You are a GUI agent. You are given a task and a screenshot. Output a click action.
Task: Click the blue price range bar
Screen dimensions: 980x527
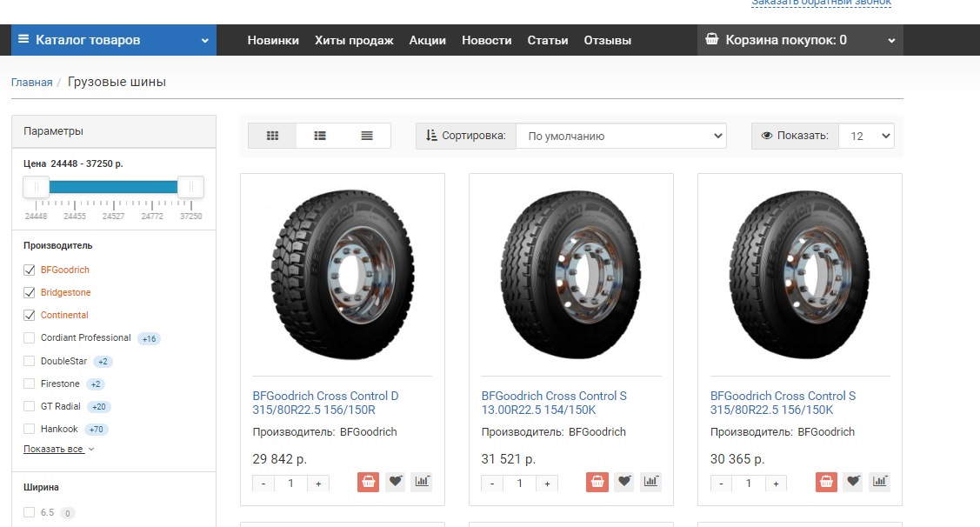[113, 187]
